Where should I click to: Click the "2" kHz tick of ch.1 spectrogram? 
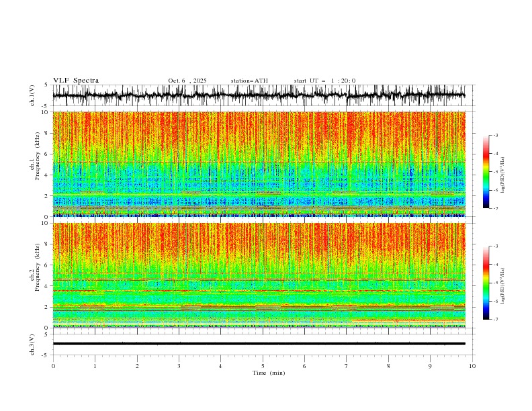tap(46, 196)
